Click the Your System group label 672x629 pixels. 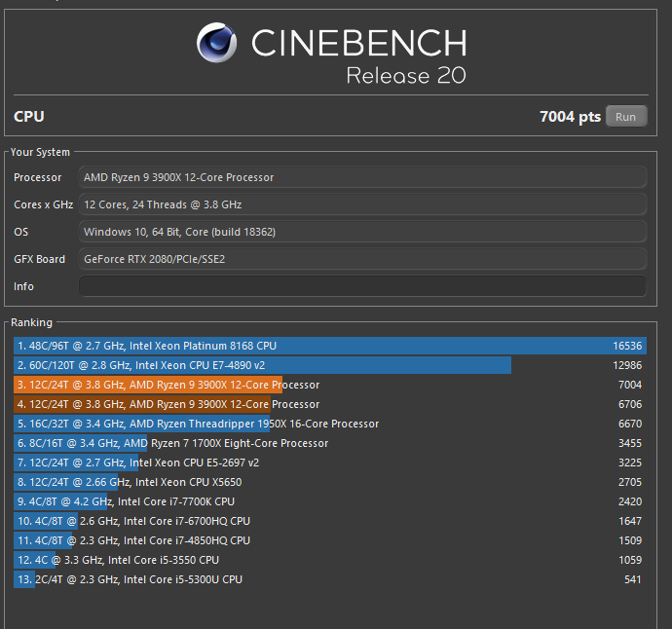pos(40,152)
